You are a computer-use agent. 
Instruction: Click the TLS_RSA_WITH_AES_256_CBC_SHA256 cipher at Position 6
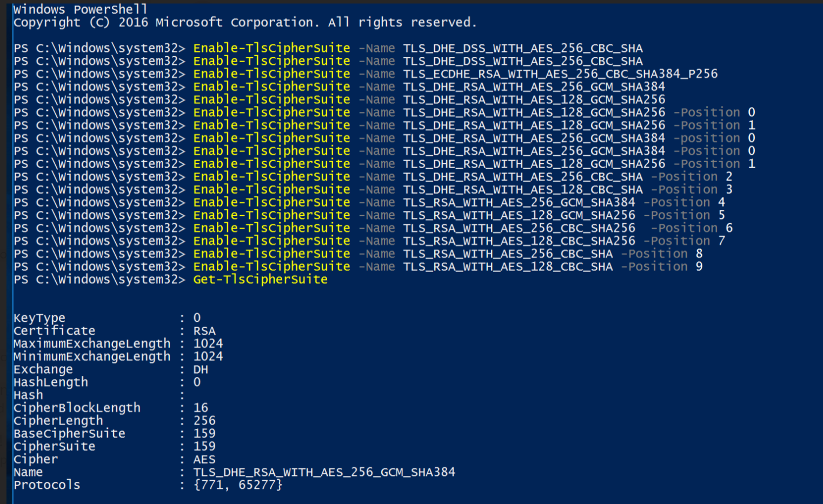pos(519,228)
